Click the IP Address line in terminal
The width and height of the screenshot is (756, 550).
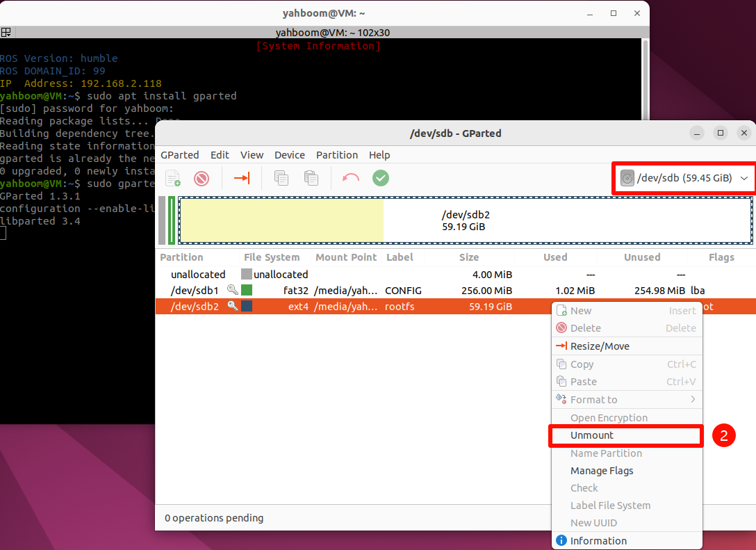(81, 83)
